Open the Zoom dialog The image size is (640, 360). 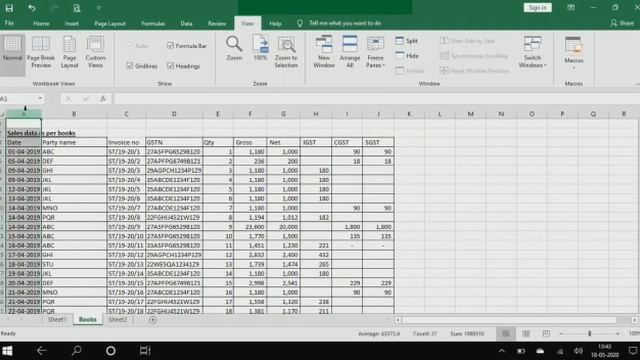(234, 48)
